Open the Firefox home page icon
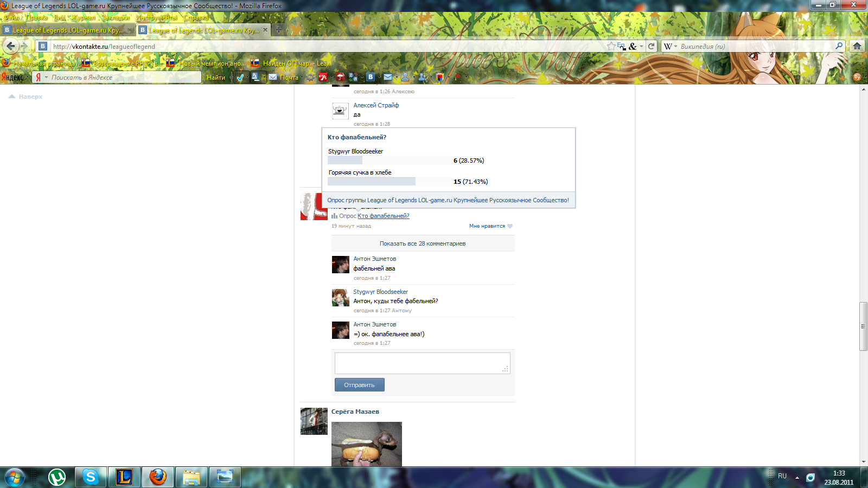Image resolution: width=868 pixels, height=488 pixels. tap(857, 46)
